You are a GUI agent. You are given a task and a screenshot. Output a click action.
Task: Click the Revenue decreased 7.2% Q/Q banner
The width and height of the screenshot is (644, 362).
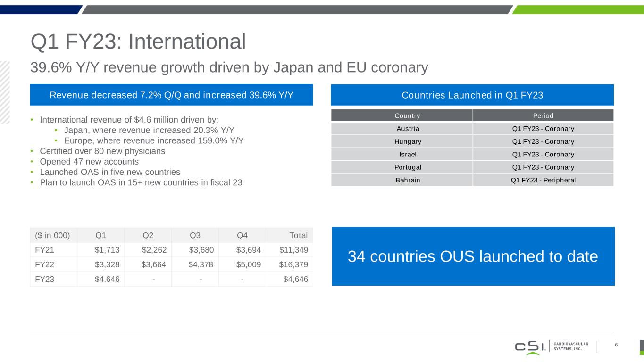point(171,95)
